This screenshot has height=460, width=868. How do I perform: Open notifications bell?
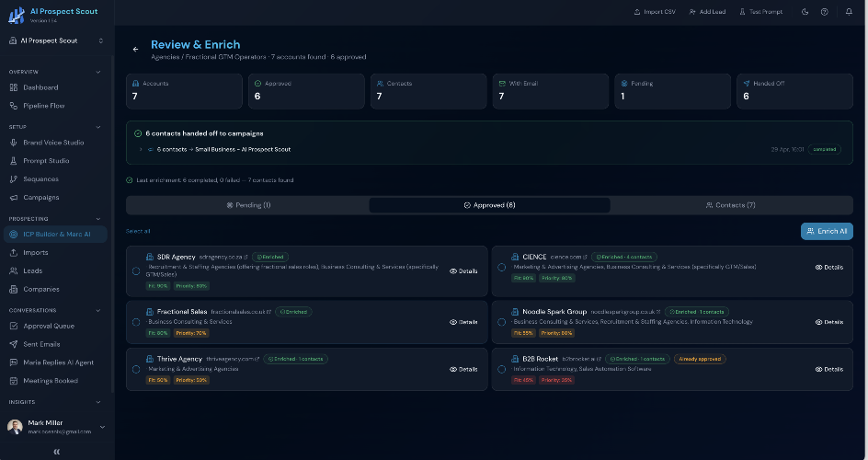pos(849,12)
